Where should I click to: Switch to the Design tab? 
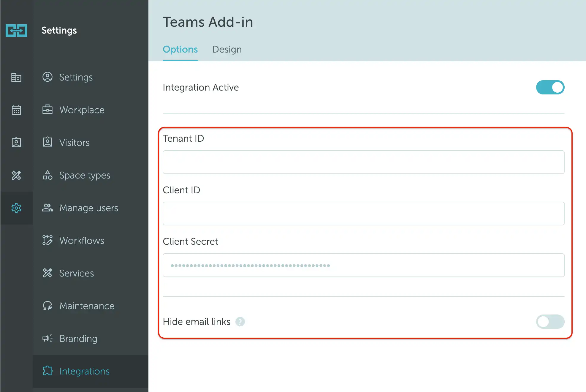point(227,49)
